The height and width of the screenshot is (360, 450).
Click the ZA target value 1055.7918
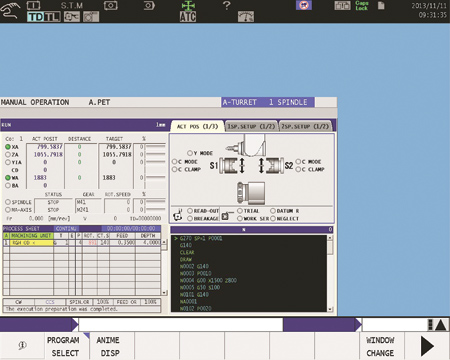pos(117,154)
